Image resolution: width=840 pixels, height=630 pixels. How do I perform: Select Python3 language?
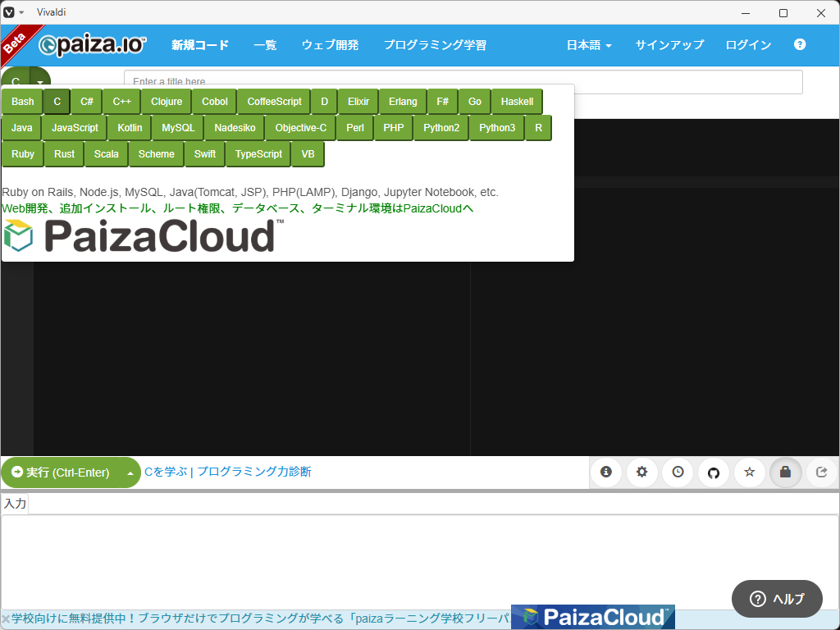(x=497, y=128)
